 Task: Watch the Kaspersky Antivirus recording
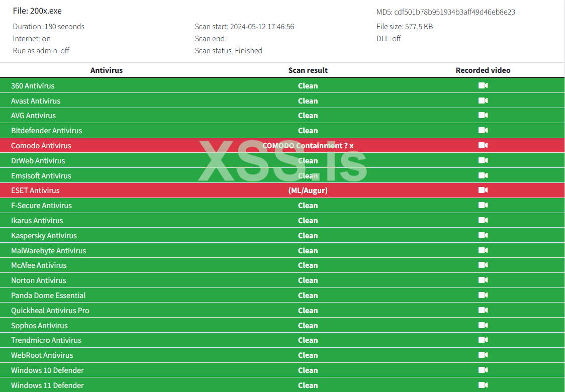pyautogui.click(x=483, y=235)
